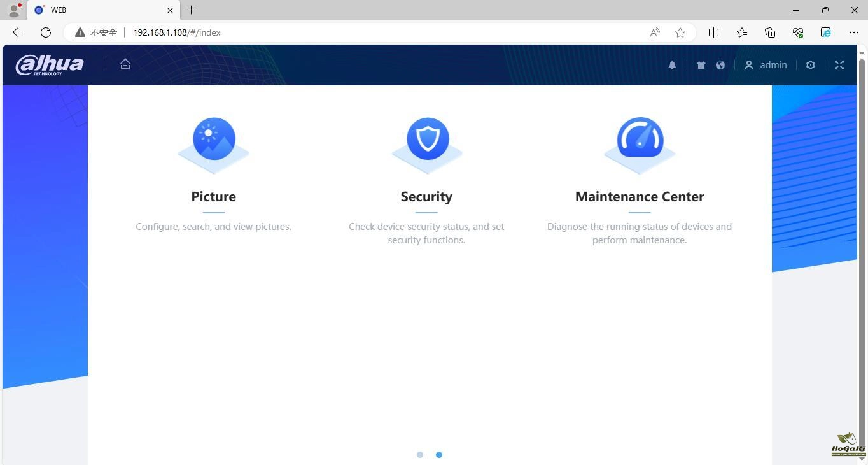Click the address bar URL field
The width and height of the screenshot is (868, 465).
pyautogui.click(x=382, y=32)
